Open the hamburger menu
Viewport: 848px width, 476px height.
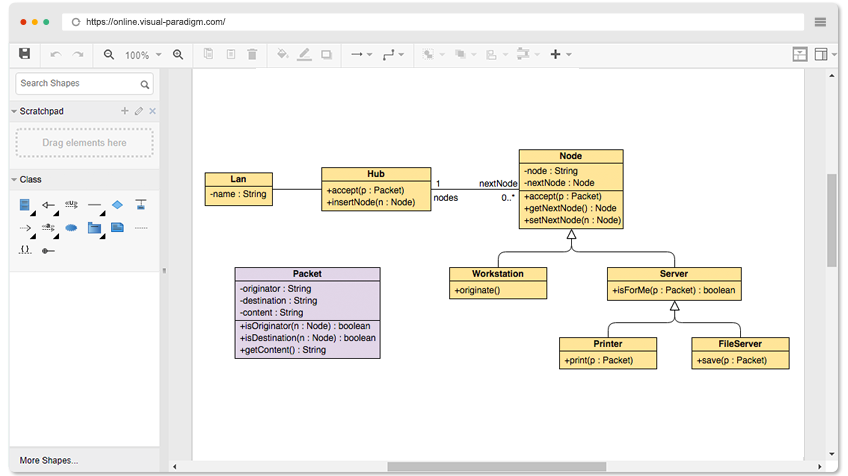point(820,22)
